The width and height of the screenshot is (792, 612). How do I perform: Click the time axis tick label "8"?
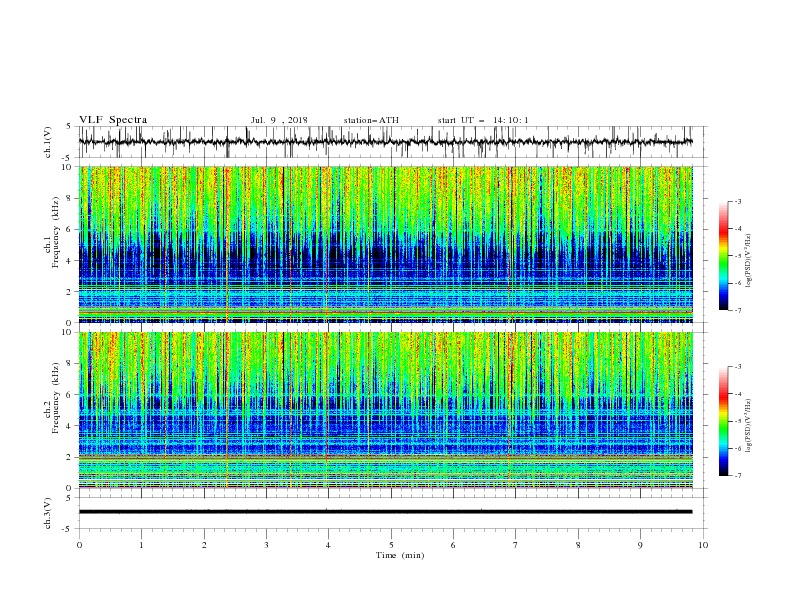(x=578, y=545)
